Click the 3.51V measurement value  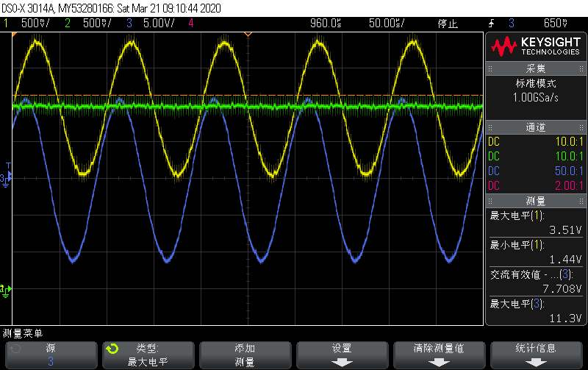click(565, 230)
